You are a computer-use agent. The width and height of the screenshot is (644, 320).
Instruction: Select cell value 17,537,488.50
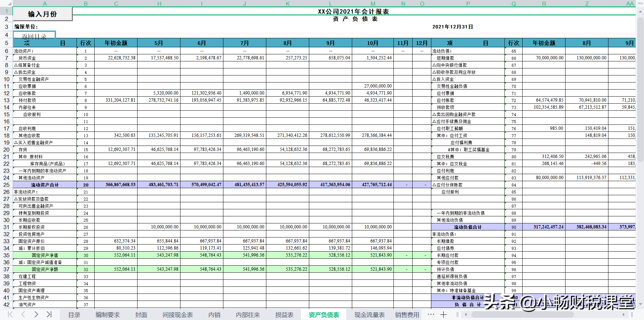pos(159,58)
